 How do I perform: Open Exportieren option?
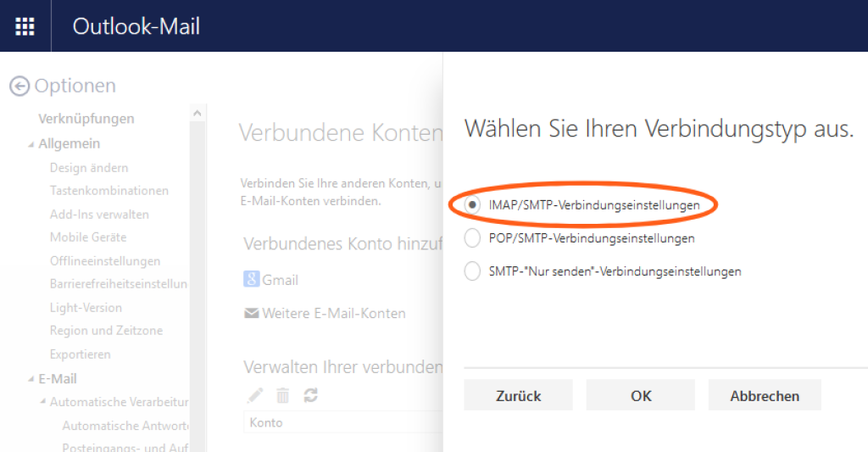pyautogui.click(x=81, y=354)
